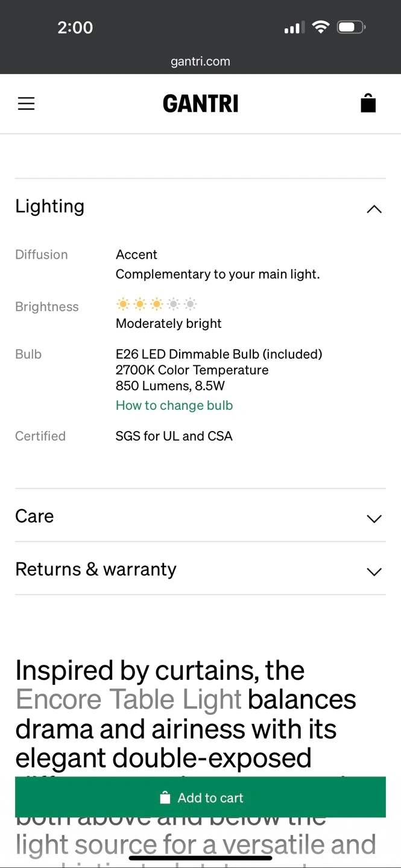The image size is (401, 868).
Task: Click the first brightness sun icon
Action: pos(123,304)
